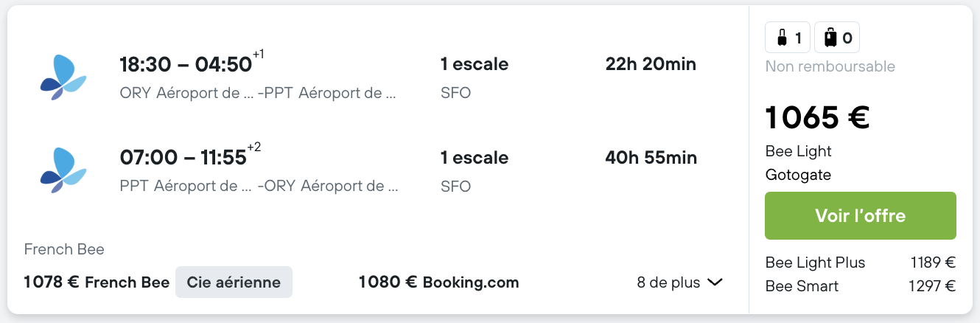The width and height of the screenshot is (980, 323).
Task: Click the Gotogate provider label
Action: pos(798,175)
